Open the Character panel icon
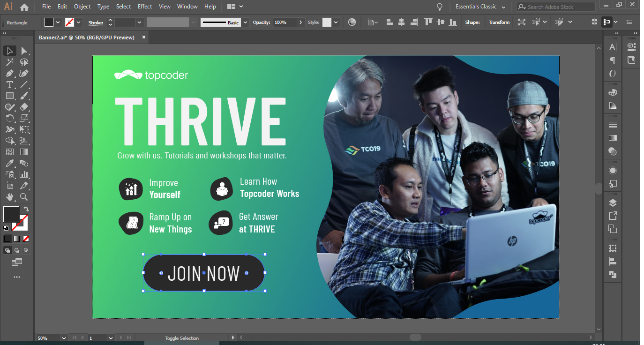Screen dimensions: 644x345 613,47
